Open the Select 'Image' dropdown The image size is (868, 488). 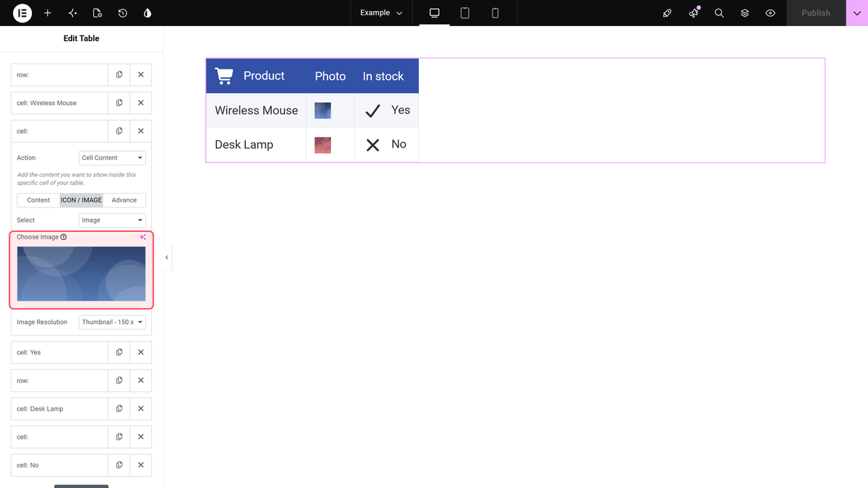(x=112, y=220)
